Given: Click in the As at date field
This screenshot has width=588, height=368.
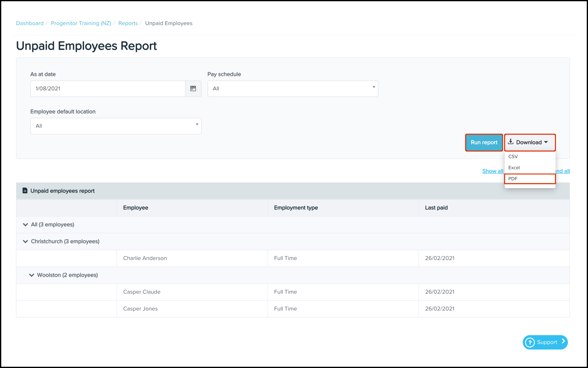Looking at the screenshot, I should pyautogui.click(x=108, y=89).
